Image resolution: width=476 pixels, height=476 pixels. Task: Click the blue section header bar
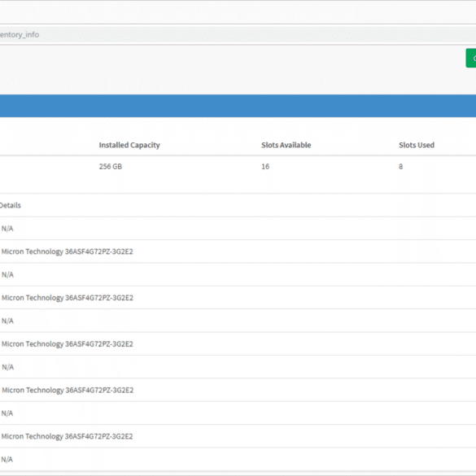[238, 106]
